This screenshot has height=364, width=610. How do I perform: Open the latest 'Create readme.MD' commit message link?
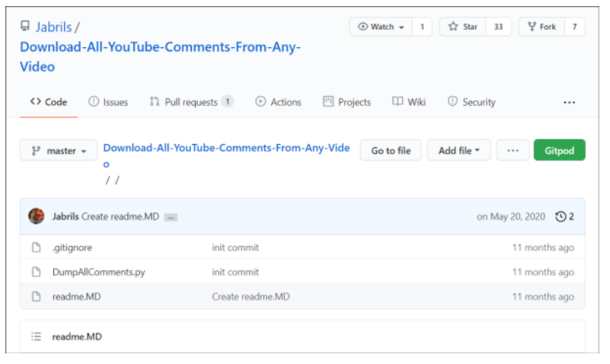click(x=120, y=216)
